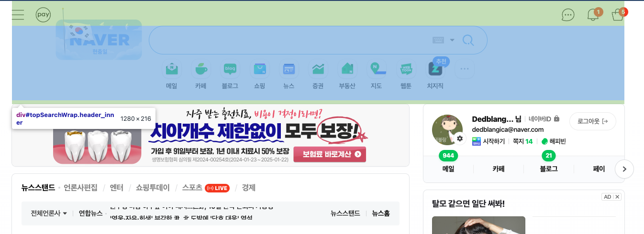Viewport: 644px width, 234px height.
Task: Open the Naver Talk chat bubble icon
Action: point(568,15)
